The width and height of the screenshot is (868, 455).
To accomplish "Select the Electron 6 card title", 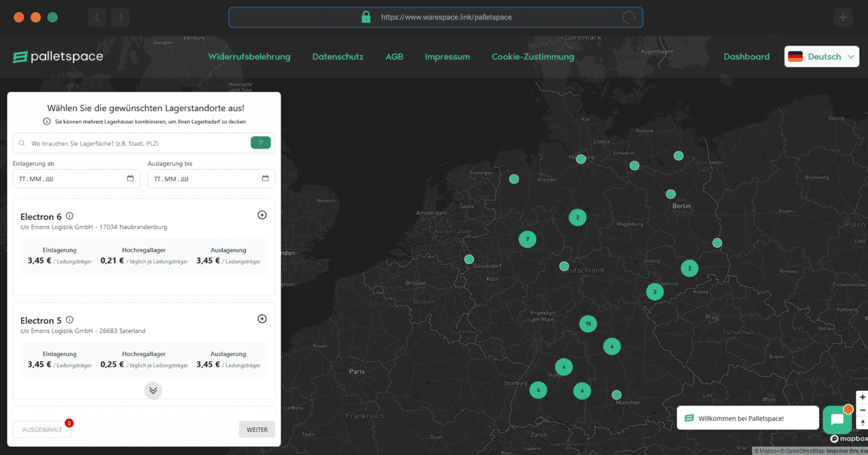I will [x=41, y=217].
